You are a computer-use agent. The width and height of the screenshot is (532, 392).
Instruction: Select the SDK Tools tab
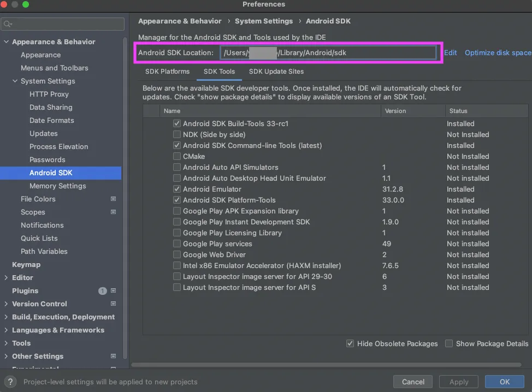click(x=219, y=72)
